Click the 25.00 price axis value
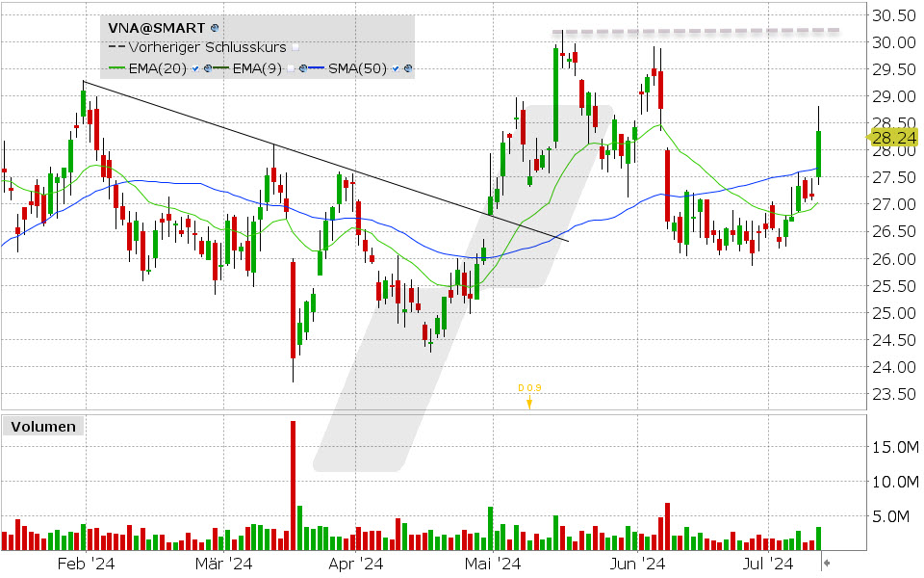Screen dimensions: 924x578 [x=894, y=313]
